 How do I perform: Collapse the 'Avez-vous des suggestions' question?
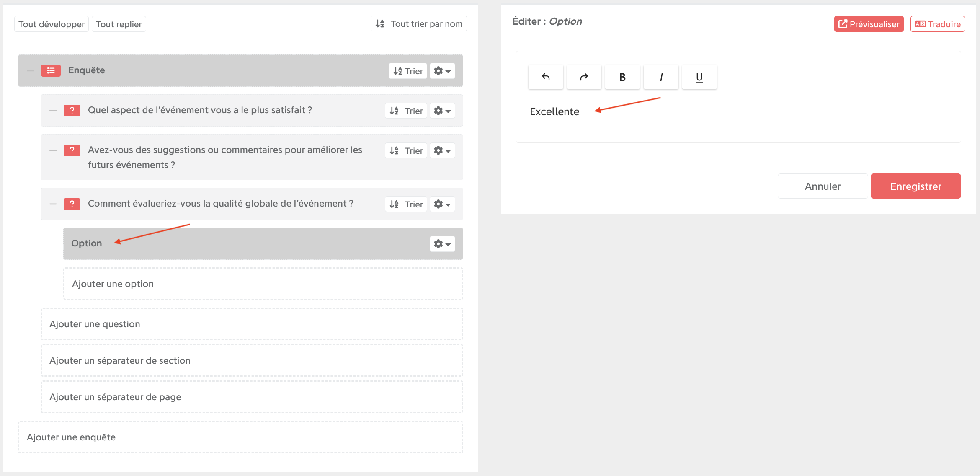(53, 150)
